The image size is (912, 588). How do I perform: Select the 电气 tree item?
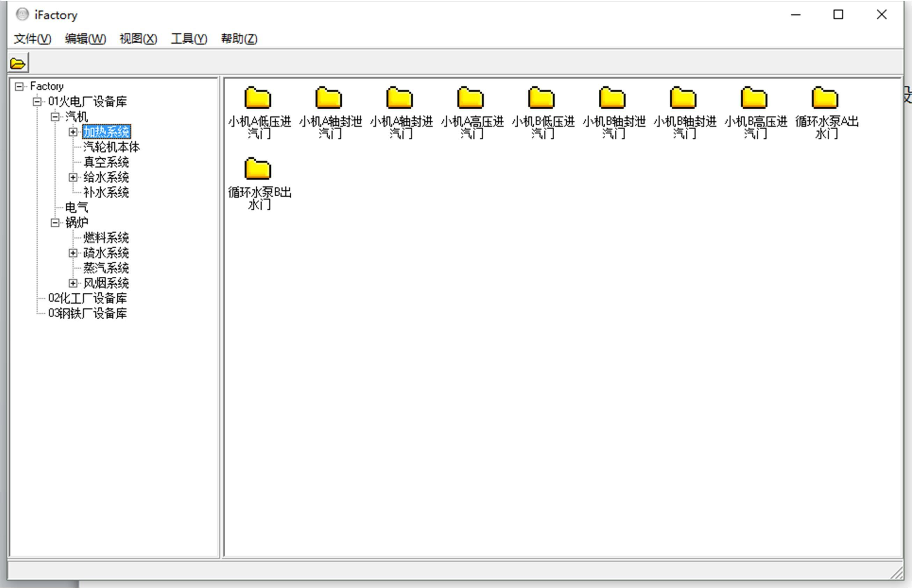(x=76, y=208)
